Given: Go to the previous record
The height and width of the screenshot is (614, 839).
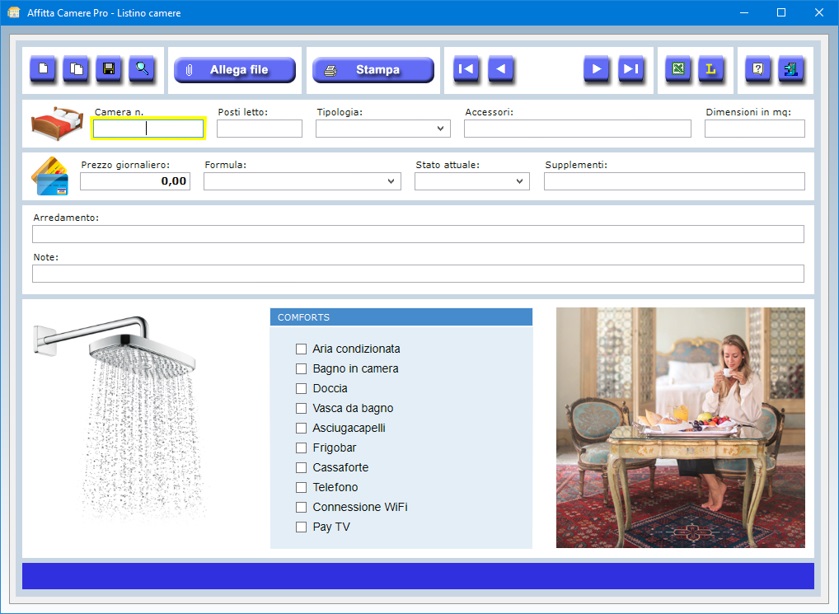Looking at the screenshot, I should 501,69.
